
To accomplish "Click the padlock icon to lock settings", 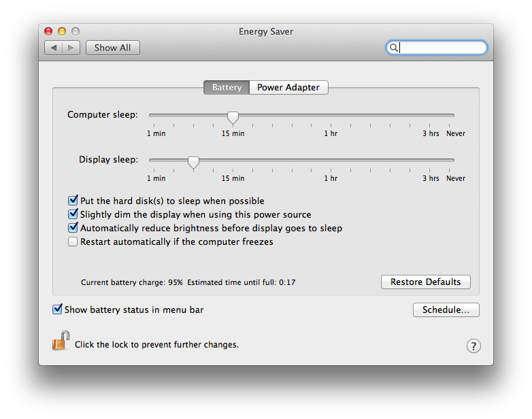I will [x=61, y=341].
